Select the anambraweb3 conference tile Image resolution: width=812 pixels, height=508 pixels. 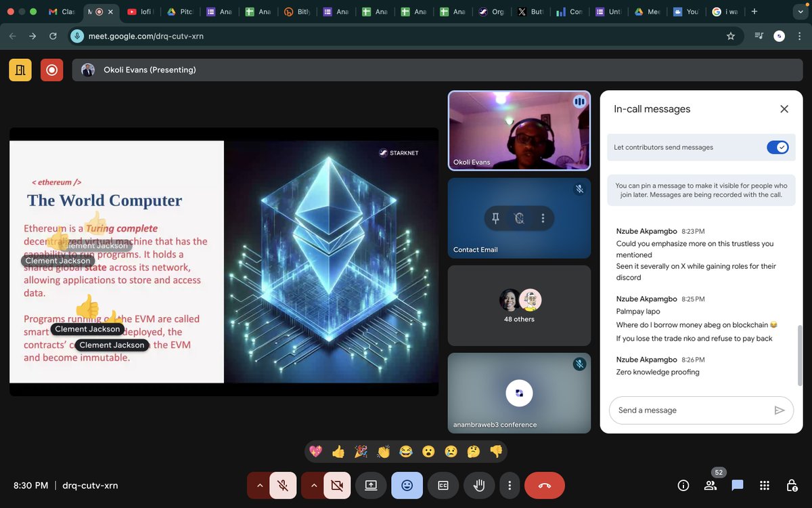(x=519, y=393)
